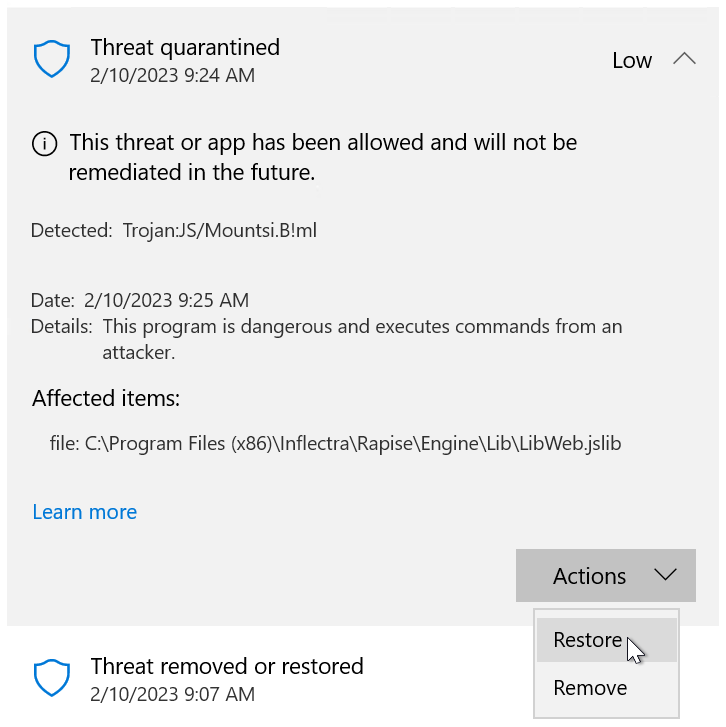Expand the Threat removed or restored entry
This screenshot has width=726, height=727.
pyautogui.click(x=227, y=666)
